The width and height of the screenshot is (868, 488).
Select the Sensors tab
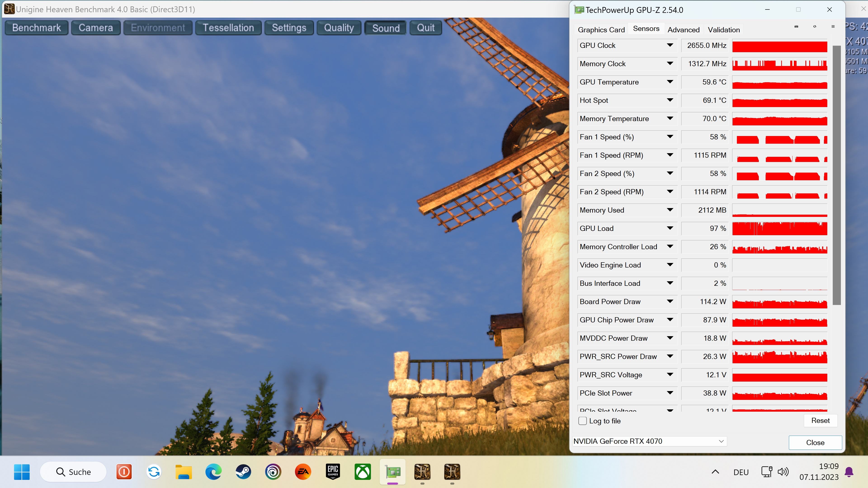click(646, 29)
